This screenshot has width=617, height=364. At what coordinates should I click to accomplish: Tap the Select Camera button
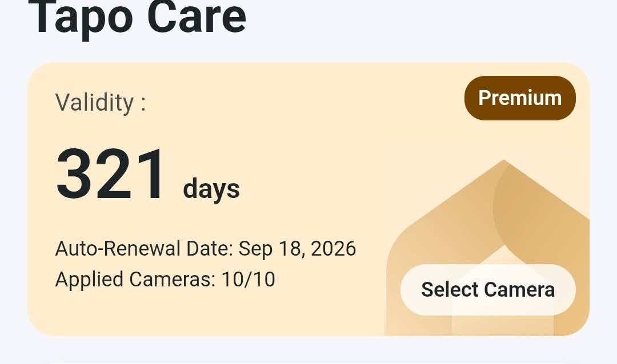point(488,290)
